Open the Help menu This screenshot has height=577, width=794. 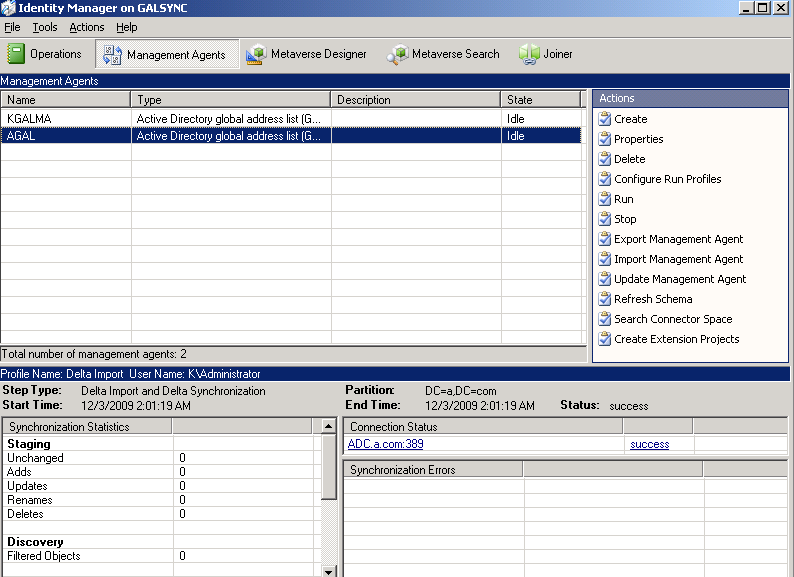pos(127,27)
